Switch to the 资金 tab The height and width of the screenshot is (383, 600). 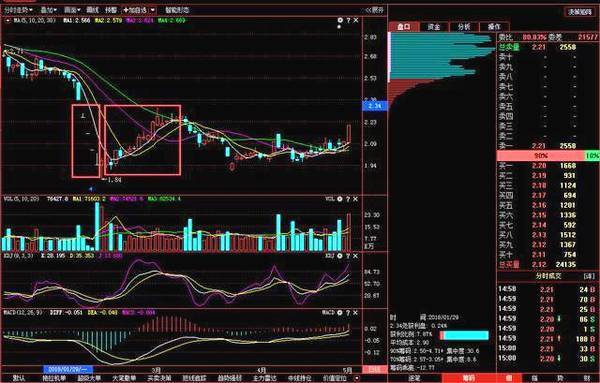(434, 27)
